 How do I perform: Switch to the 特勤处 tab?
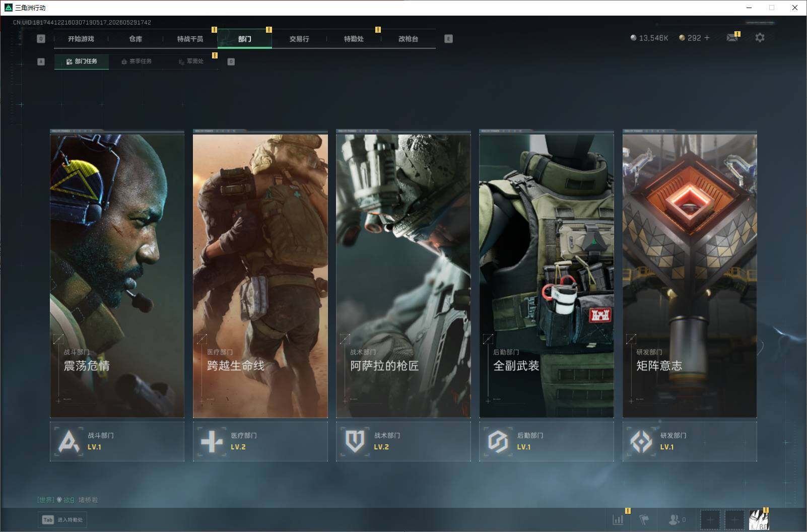point(354,39)
